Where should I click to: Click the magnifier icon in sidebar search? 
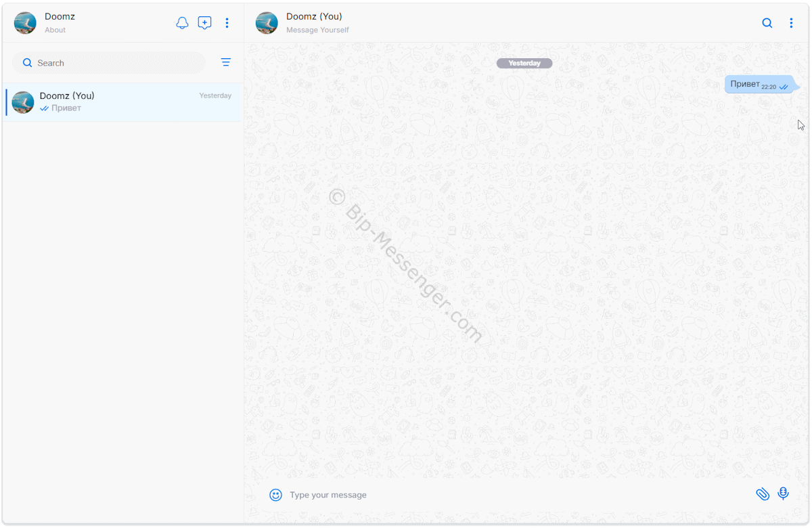point(28,63)
